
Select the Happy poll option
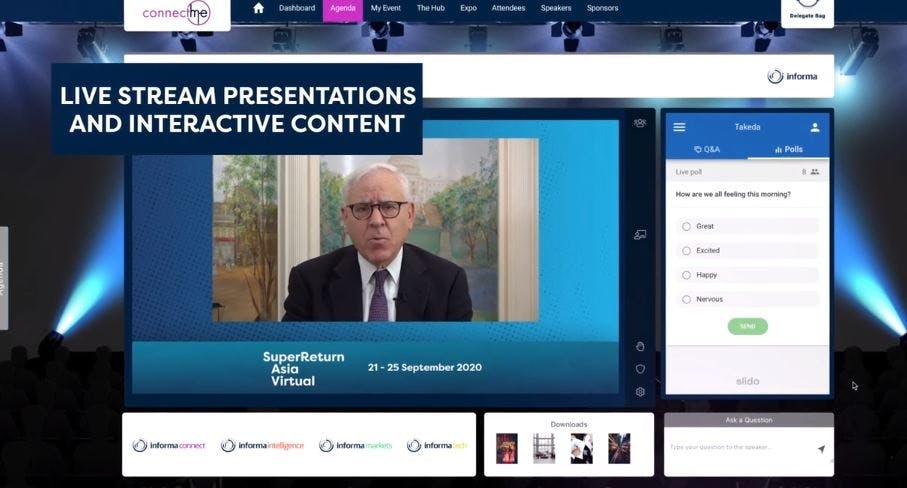pyautogui.click(x=687, y=275)
